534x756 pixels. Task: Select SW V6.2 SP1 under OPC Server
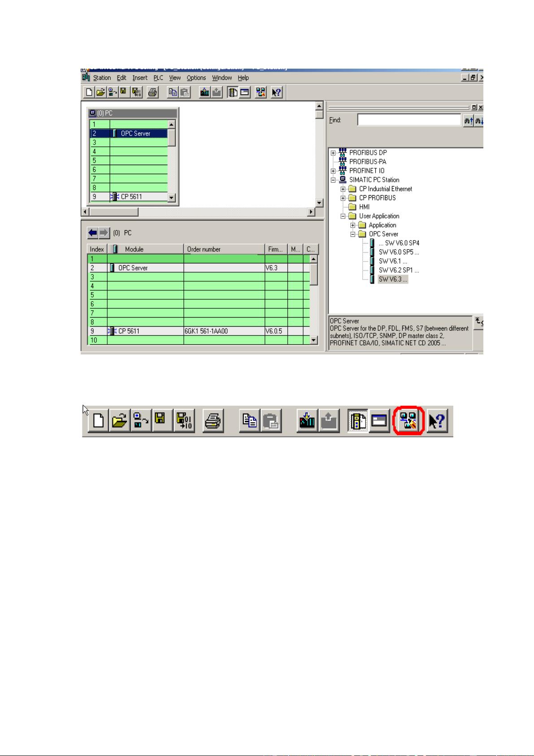pos(399,270)
